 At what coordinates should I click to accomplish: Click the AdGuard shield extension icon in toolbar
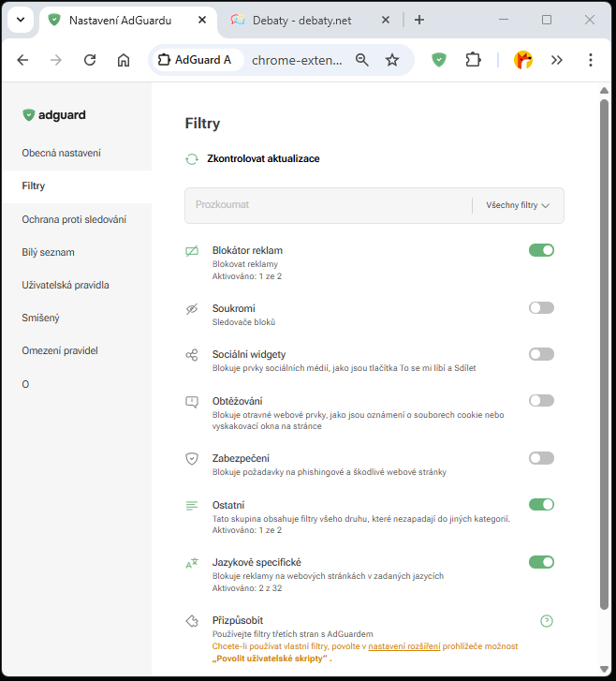(439, 60)
